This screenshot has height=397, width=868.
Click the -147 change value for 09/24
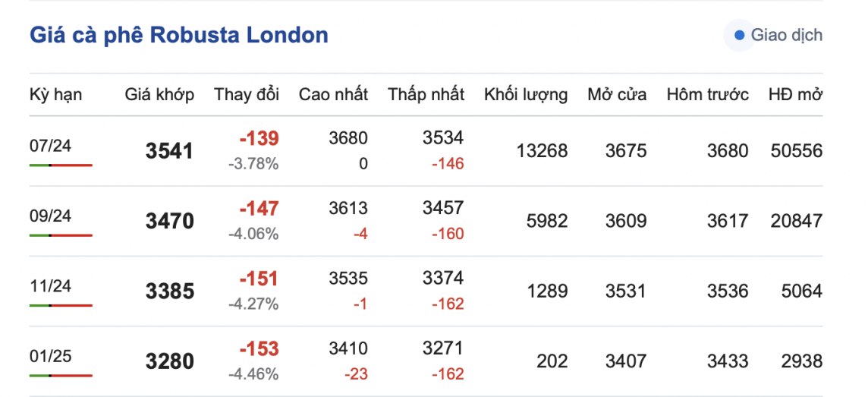259,209
